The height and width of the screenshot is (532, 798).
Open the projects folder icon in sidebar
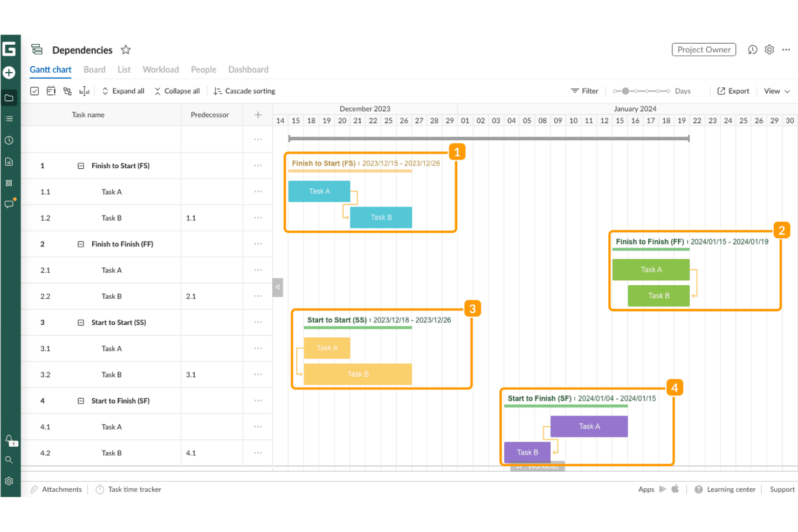(9, 98)
